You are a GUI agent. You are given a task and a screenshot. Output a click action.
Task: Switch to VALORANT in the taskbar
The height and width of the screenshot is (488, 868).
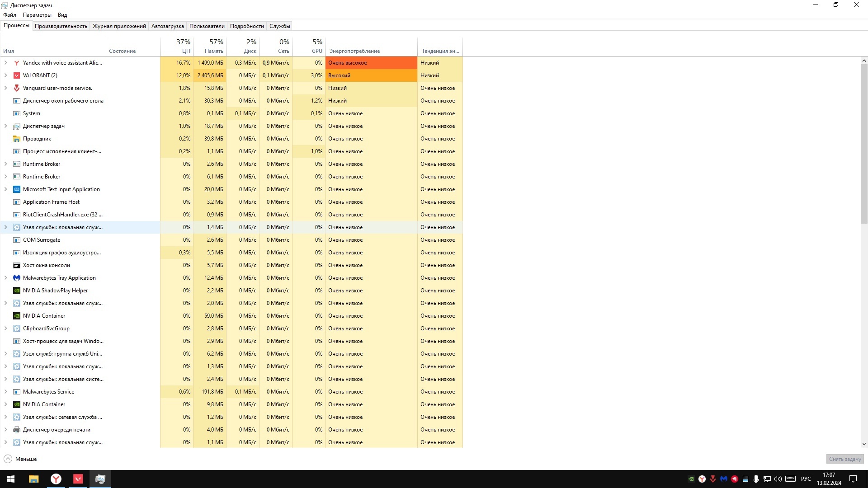(78, 479)
